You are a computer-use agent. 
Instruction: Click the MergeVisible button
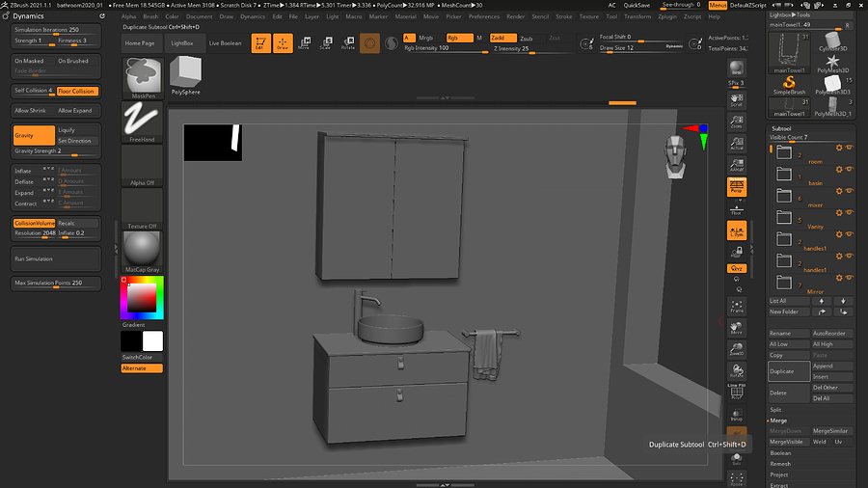point(789,442)
